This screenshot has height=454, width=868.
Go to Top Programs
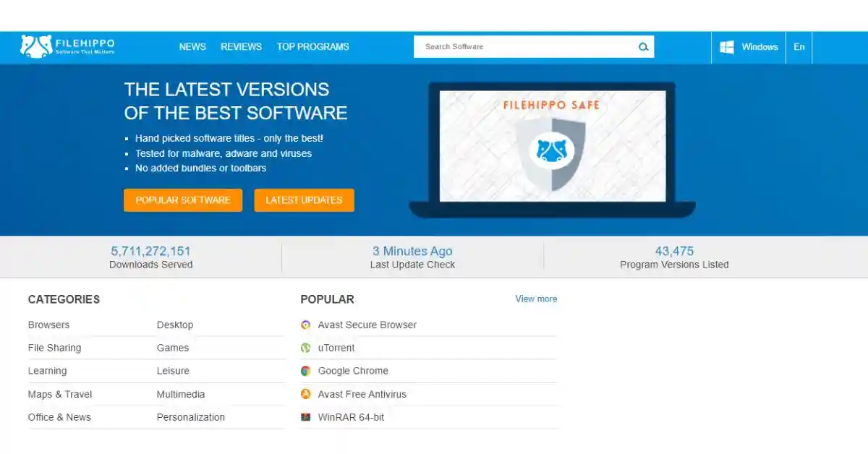coord(312,47)
